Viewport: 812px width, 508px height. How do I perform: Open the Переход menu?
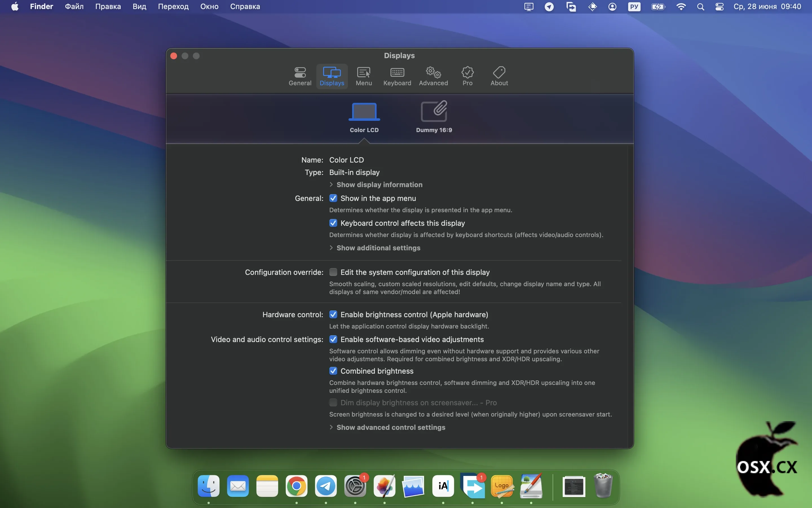(173, 6)
